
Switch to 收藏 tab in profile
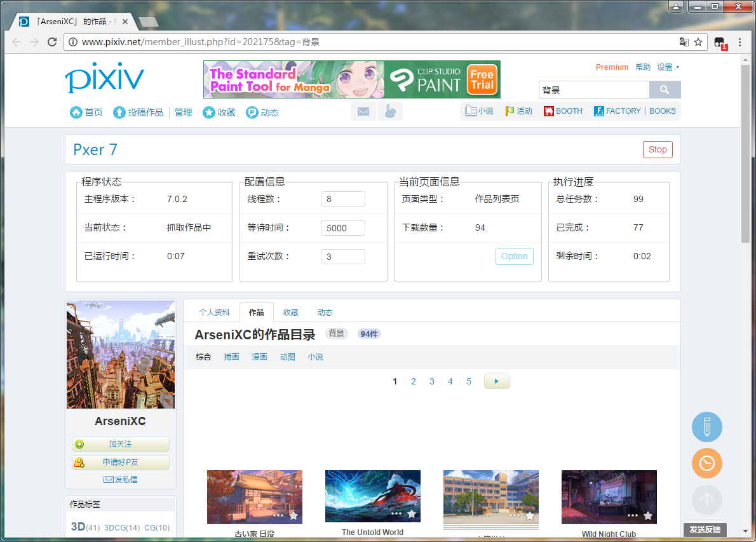click(291, 313)
